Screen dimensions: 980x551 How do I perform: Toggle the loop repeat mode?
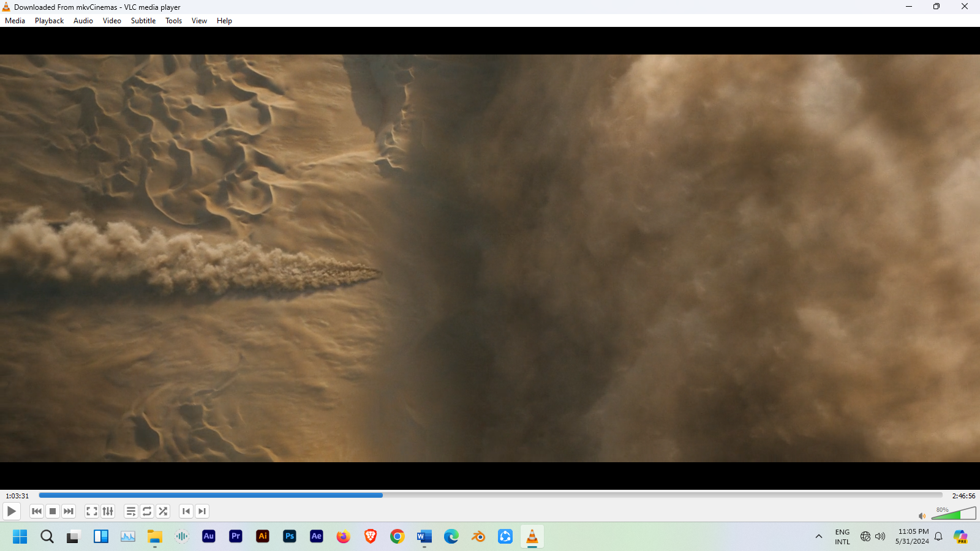(147, 511)
